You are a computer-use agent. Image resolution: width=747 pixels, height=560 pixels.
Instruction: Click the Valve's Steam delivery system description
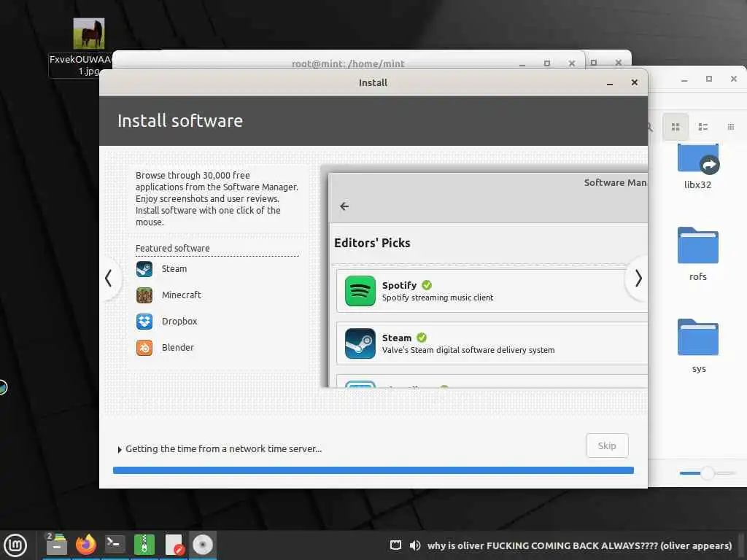click(x=468, y=350)
